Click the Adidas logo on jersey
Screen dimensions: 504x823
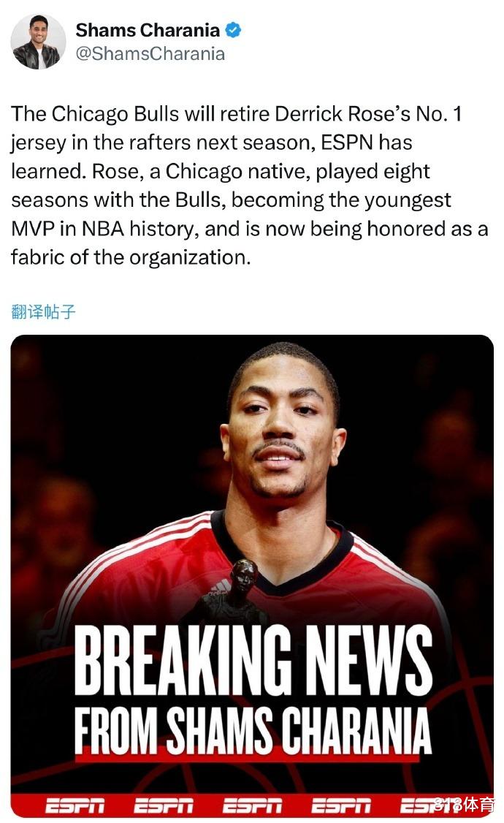click(x=221, y=587)
